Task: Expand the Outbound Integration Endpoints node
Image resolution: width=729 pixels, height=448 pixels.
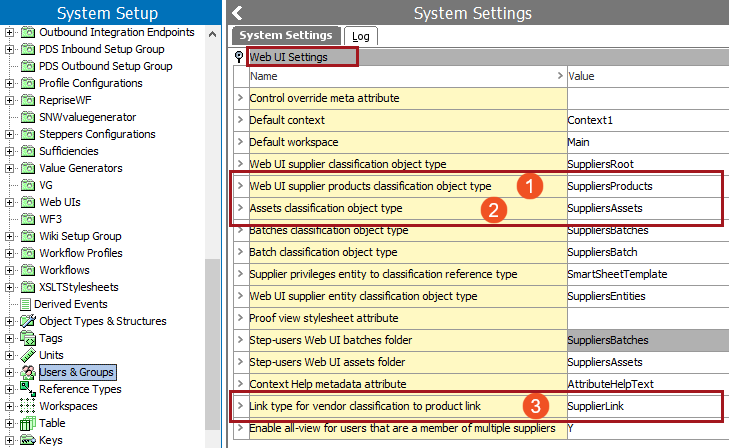Action: pos(9,32)
